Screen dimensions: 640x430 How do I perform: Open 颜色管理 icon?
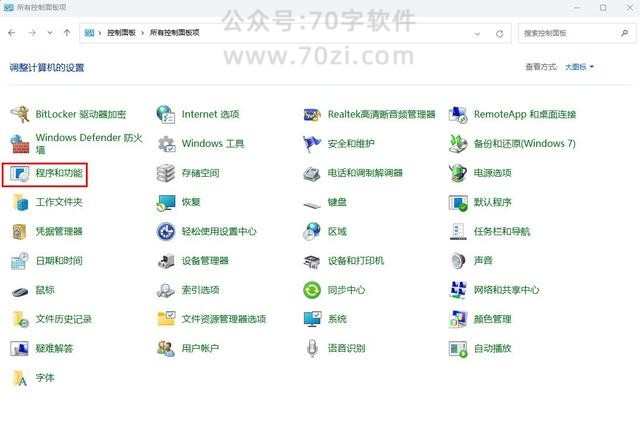[458, 319]
